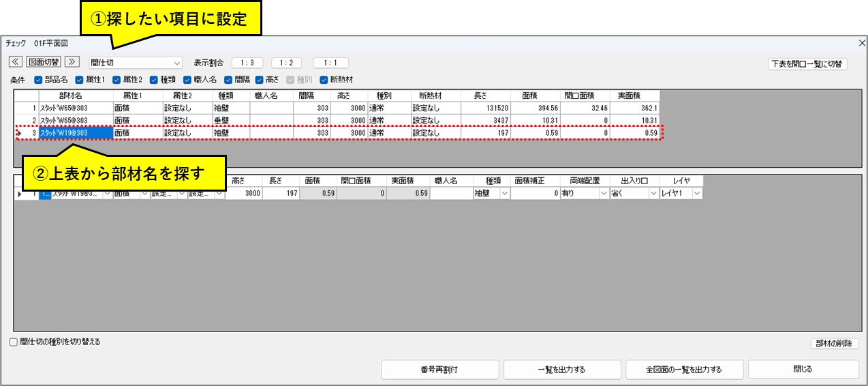This screenshot has width=868, height=386.
Task: Click the 部材の削除 button
Action: pyautogui.click(x=835, y=344)
